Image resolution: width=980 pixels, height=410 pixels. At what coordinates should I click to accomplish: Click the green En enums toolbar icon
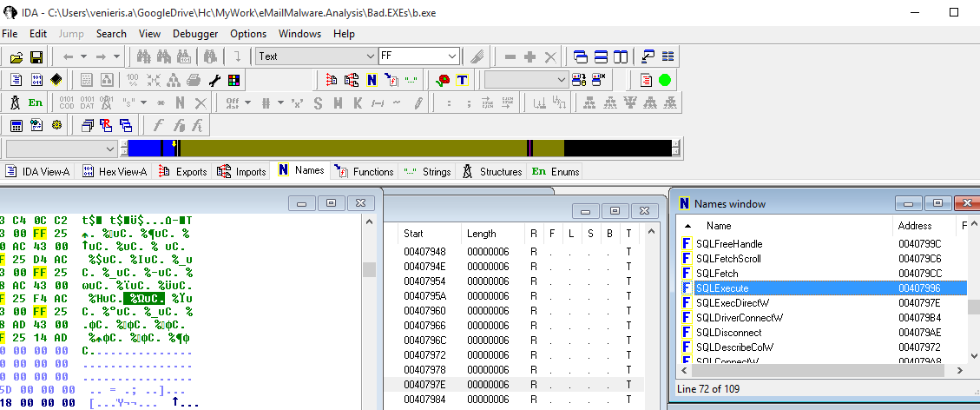36,103
